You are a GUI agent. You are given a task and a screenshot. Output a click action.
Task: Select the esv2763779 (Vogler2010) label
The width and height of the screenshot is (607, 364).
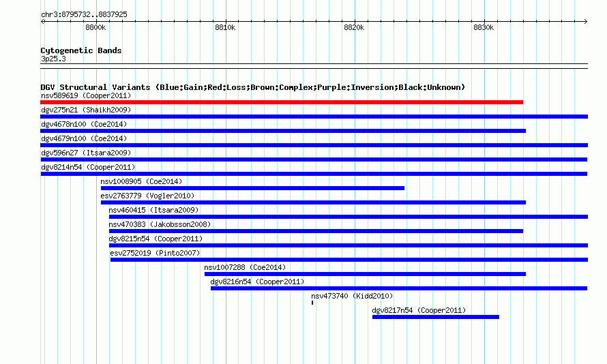tap(147, 196)
